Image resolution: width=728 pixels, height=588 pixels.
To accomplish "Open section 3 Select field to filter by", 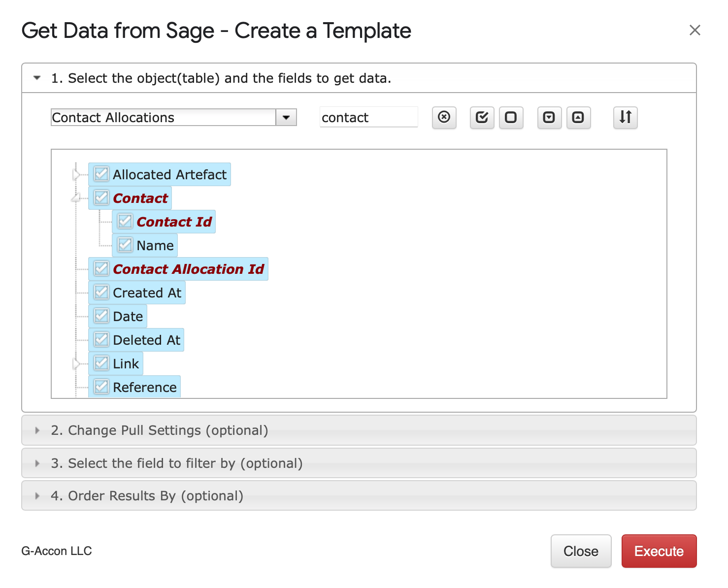I will pos(176,463).
